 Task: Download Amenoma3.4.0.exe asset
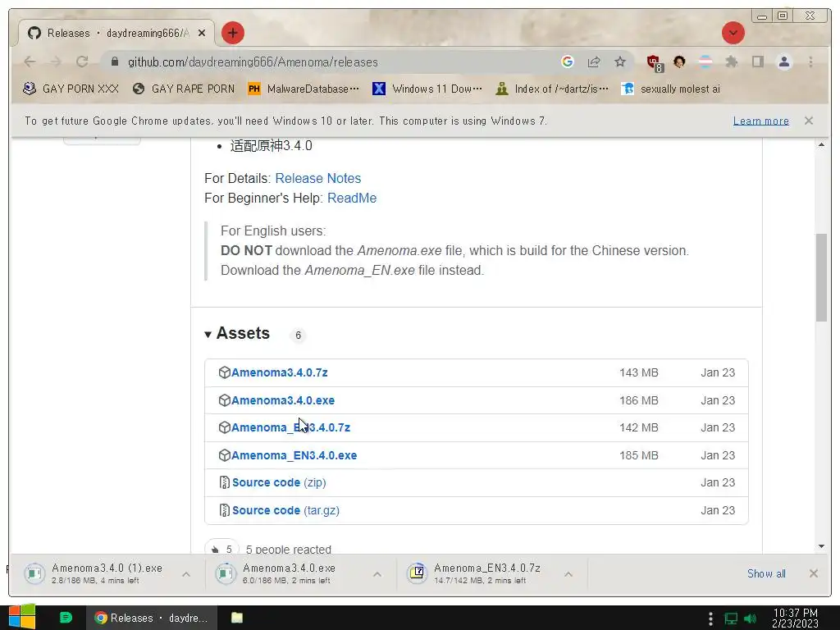pos(283,400)
